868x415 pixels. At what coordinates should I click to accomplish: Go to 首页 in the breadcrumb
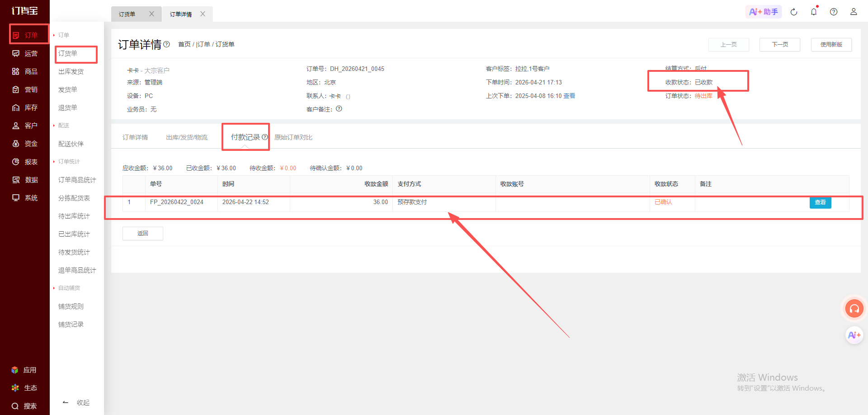coord(184,44)
